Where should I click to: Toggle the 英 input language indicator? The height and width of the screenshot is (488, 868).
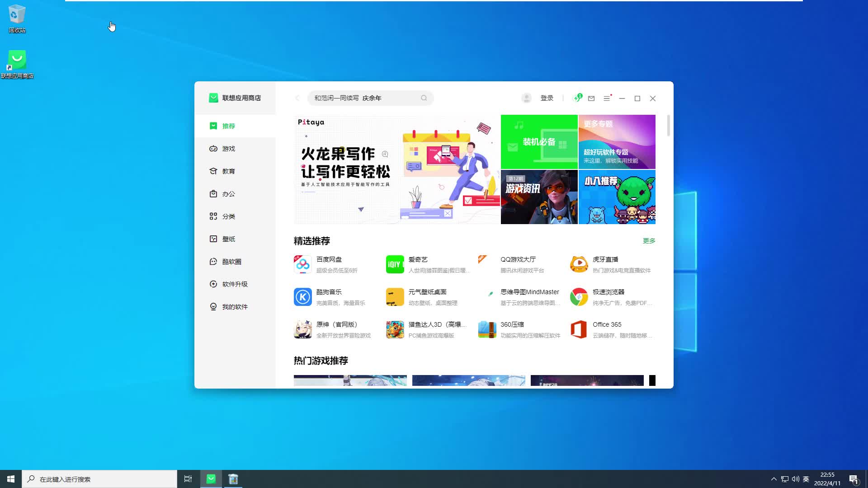[806, 479]
